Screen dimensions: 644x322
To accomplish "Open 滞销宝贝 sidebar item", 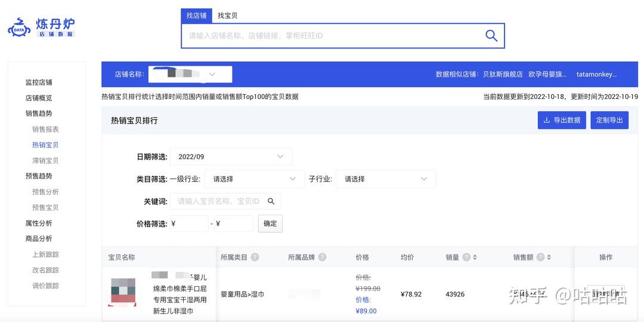I will pos(45,160).
